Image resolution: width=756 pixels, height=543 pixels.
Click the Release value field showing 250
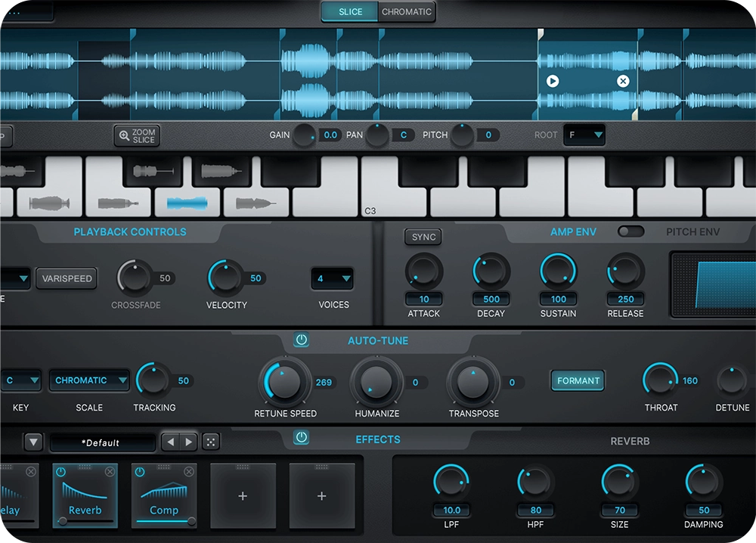(x=625, y=299)
